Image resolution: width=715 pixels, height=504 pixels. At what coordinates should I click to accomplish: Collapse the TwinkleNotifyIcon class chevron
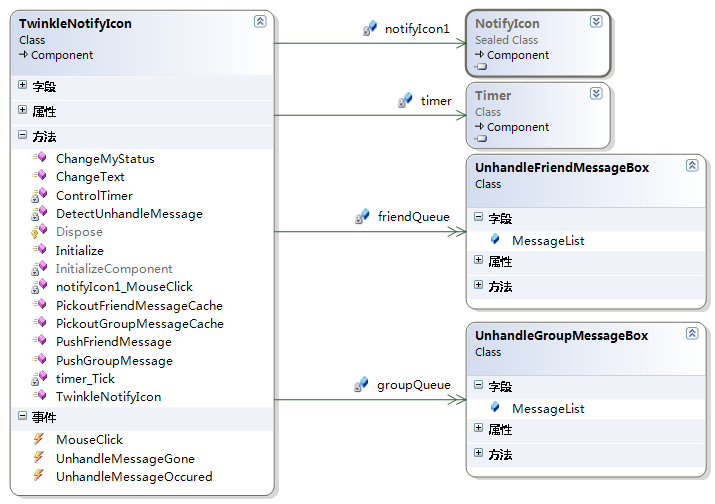click(260, 21)
